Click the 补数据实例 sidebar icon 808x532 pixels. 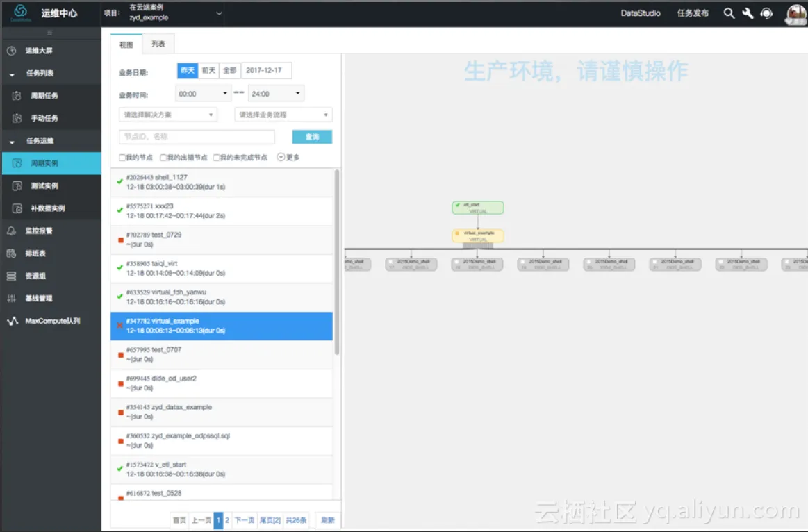pyautogui.click(x=17, y=208)
